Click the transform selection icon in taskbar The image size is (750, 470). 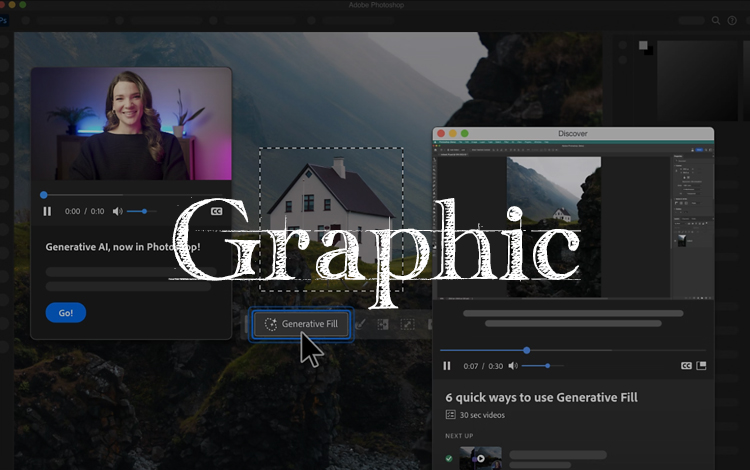(407, 324)
